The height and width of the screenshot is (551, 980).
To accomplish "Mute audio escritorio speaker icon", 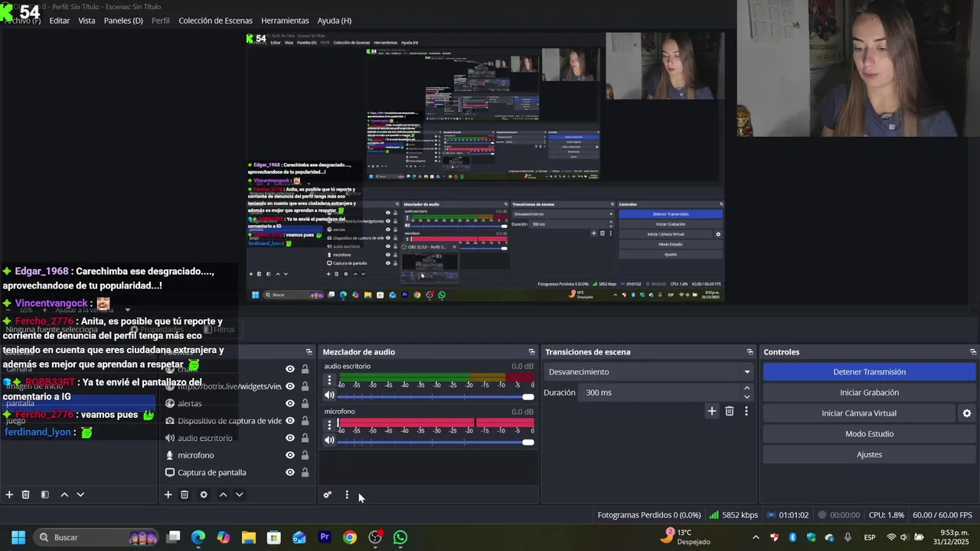I will pos(329,396).
